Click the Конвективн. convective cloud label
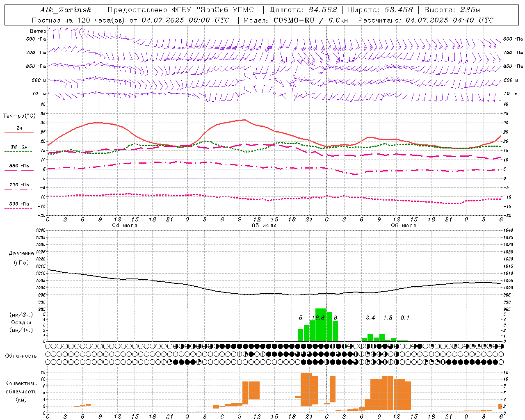Screen dimensions: 525x420 (x=21, y=383)
